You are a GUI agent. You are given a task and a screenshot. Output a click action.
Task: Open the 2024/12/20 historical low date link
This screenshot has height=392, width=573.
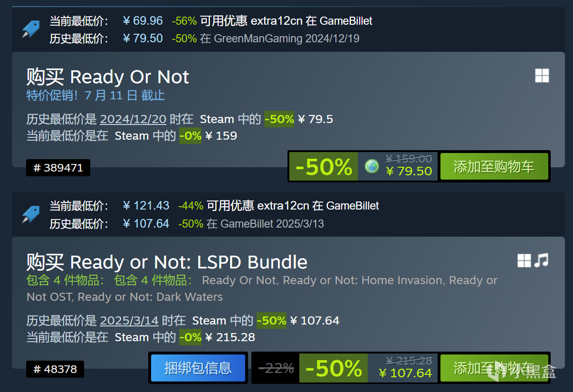[x=133, y=119]
